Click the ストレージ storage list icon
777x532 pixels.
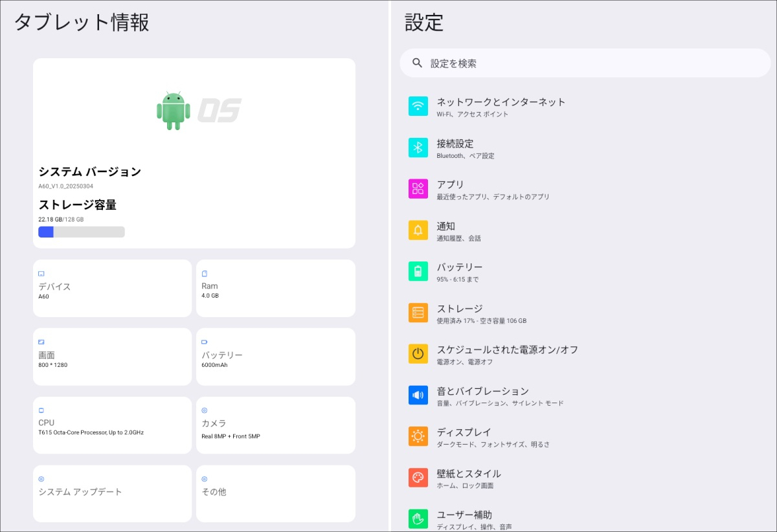point(418,313)
